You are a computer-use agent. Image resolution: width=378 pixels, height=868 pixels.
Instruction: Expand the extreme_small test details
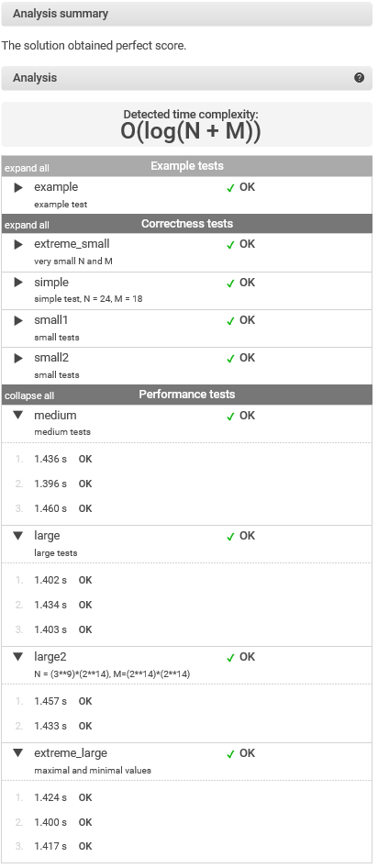point(18,244)
